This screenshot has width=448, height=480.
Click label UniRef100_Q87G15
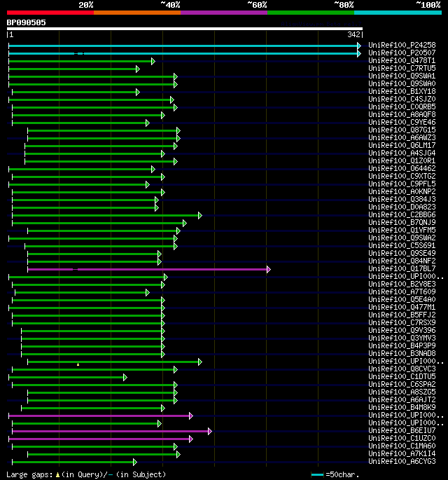point(402,130)
